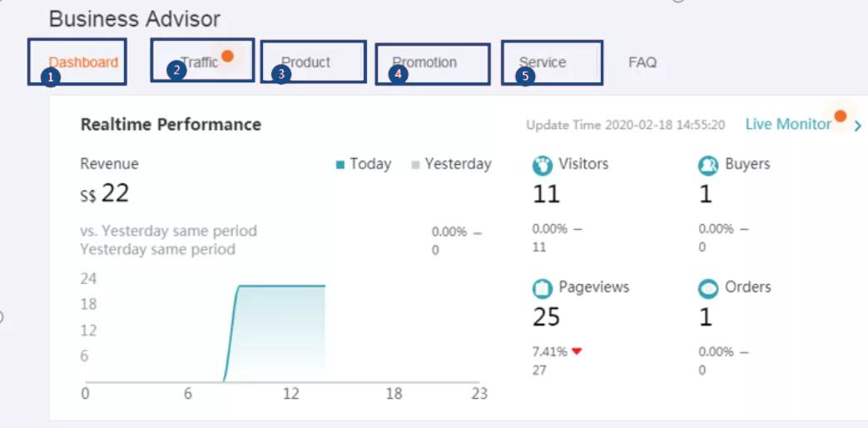Click the Orders icon
Image resolution: width=868 pixels, height=428 pixels.
708,288
